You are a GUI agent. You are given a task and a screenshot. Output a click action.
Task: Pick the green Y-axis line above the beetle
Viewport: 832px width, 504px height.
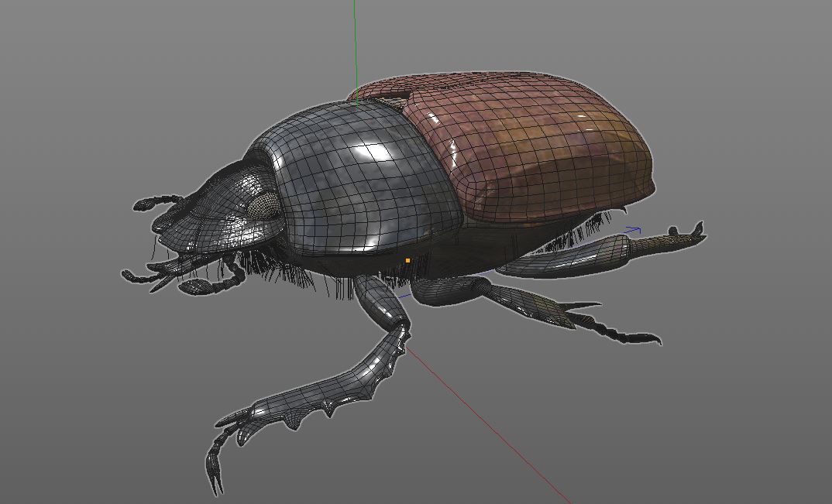point(356,50)
